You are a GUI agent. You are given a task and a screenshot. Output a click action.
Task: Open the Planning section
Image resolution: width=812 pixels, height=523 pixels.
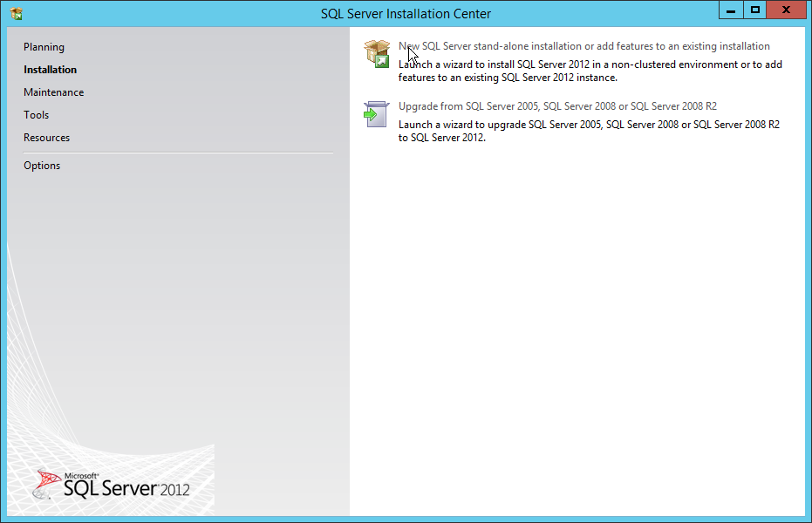pyautogui.click(x=44, y=47)
